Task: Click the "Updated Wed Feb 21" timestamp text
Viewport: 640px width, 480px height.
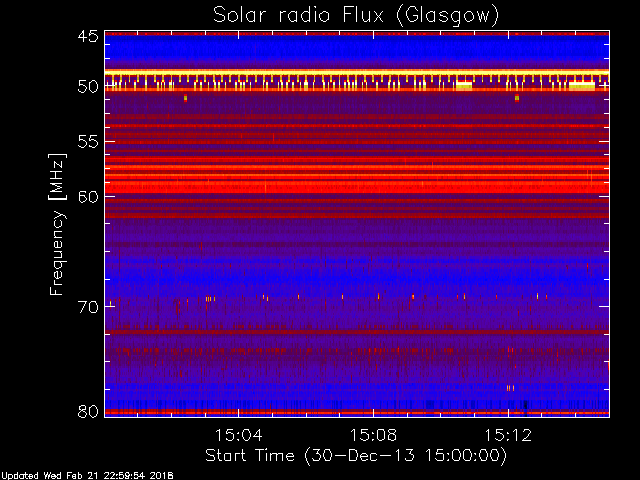Action: (87, 474)
